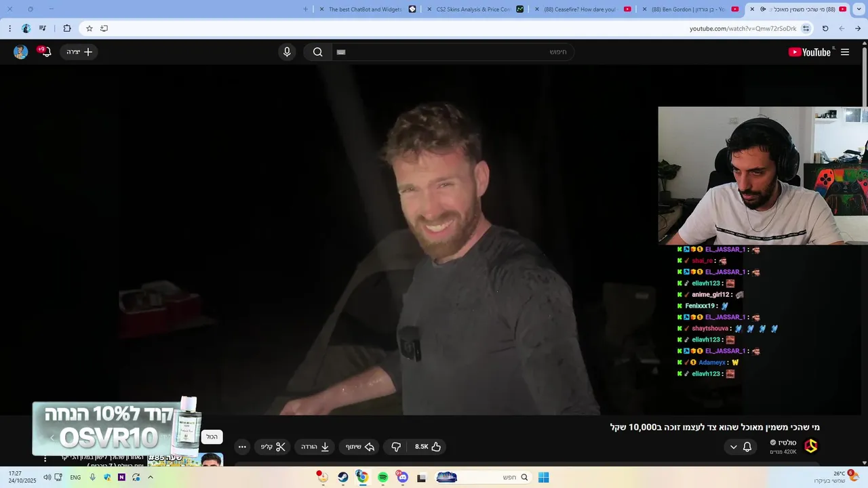Like the video with 8.5K thumbs up
The height and width of the screenshot is (488, 868).
429,447
